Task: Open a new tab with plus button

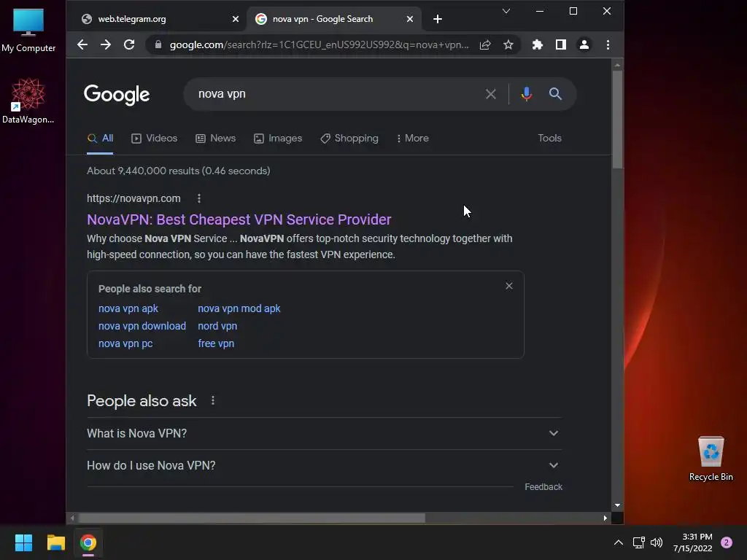Action: pos(438,19)
